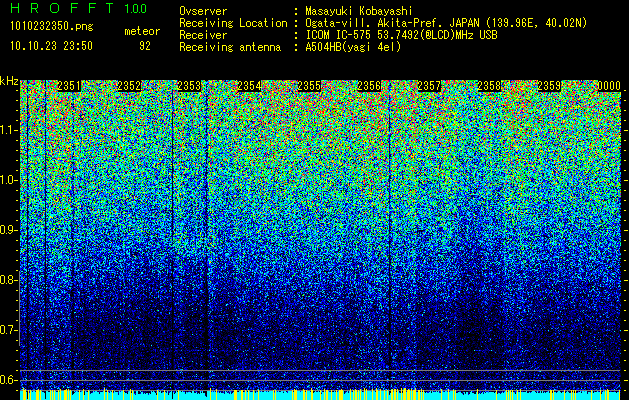The height and width of the screenshot is (400, 629).
Task: Click the 2355 time marker label
Action: pos(309,86)
